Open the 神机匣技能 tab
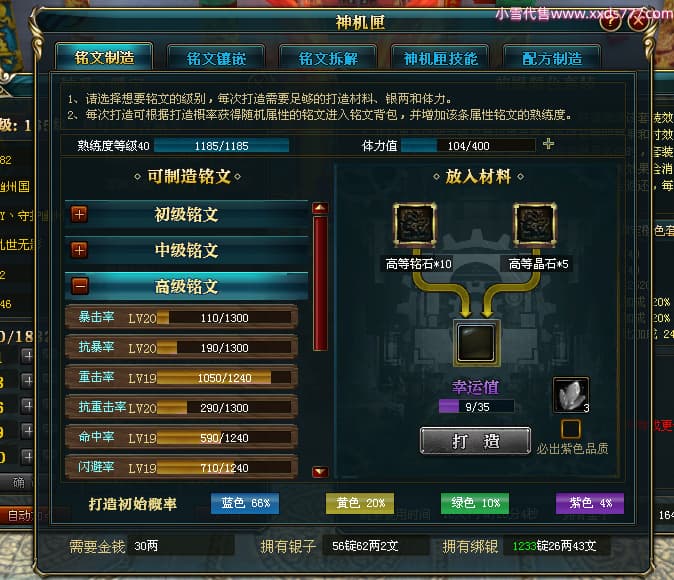The image size is (674, 580). click(440, 58)
